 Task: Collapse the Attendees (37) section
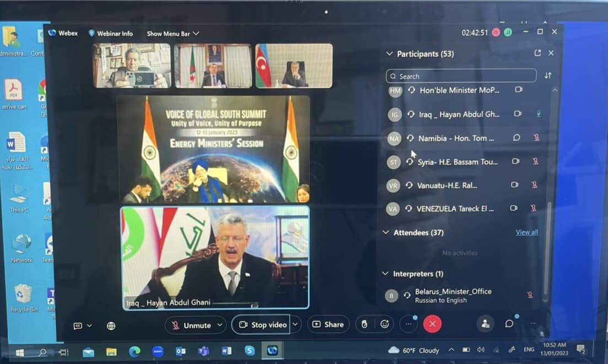[x=386, y=232]
